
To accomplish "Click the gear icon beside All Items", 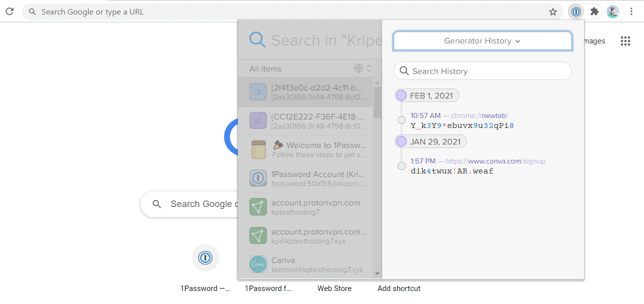I will coord(359,68).
